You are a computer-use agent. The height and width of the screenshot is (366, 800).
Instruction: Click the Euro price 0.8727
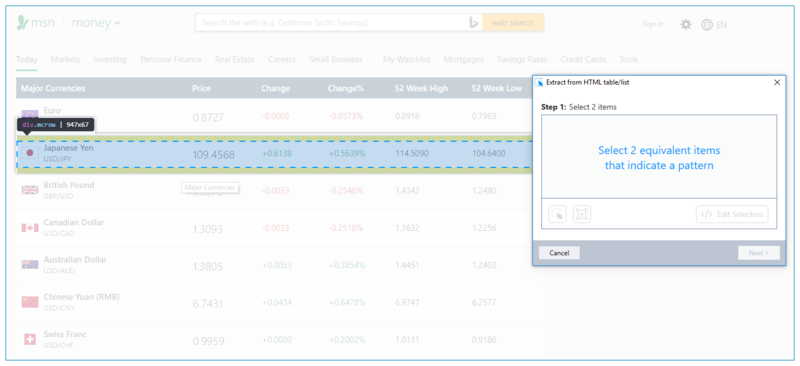(208, 117)
